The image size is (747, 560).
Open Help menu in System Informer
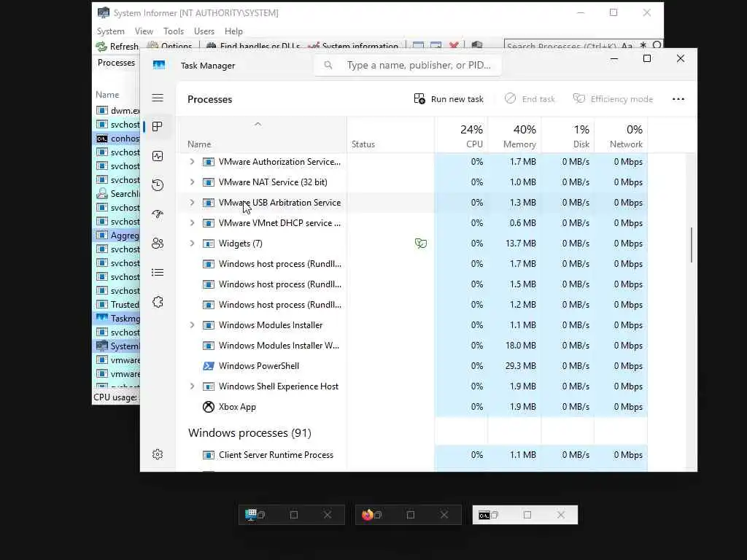click(x=233, y=31)
